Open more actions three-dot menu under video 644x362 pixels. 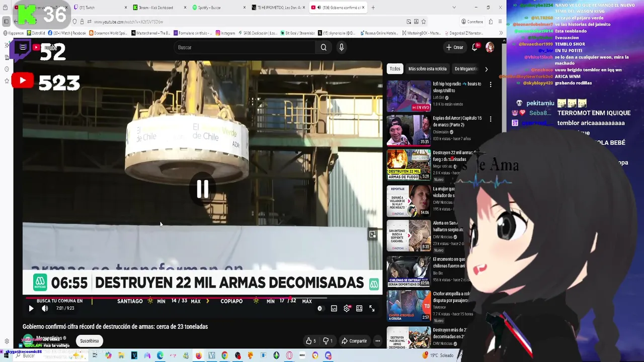click(377, 341)
